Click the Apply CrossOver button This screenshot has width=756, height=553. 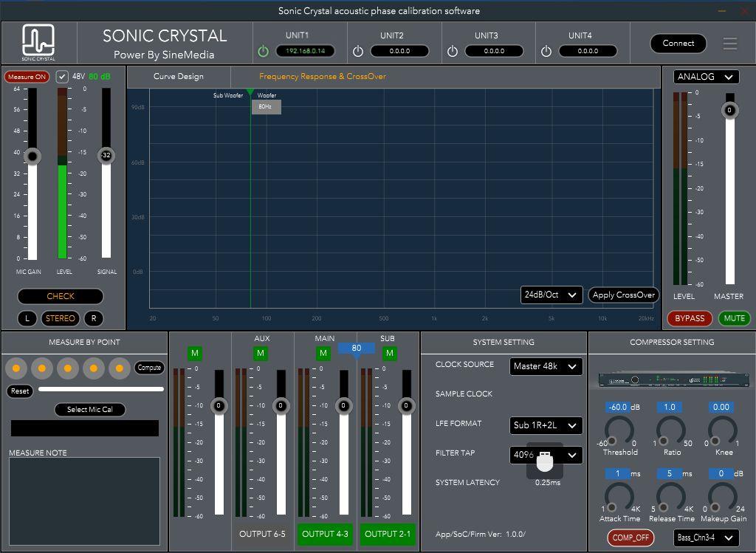coord(623,295)
